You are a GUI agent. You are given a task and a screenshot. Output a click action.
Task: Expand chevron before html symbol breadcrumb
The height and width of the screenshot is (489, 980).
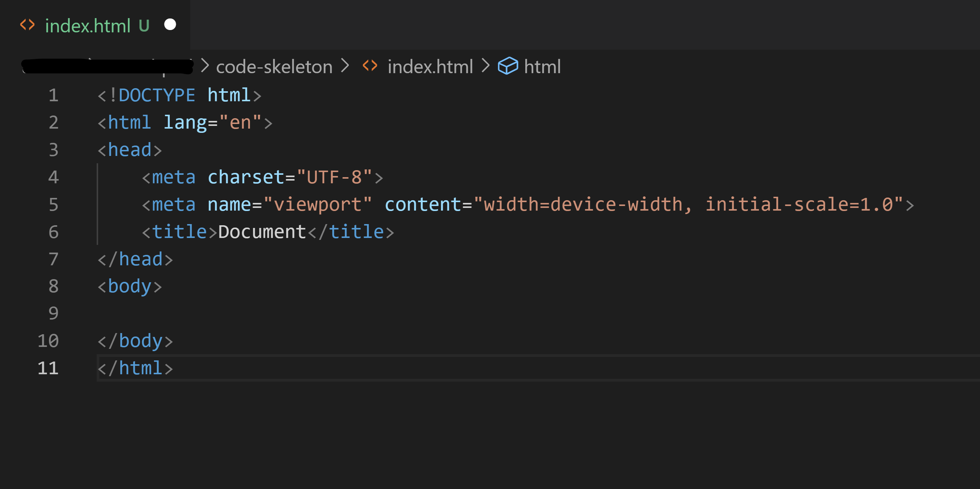[486, 66]
